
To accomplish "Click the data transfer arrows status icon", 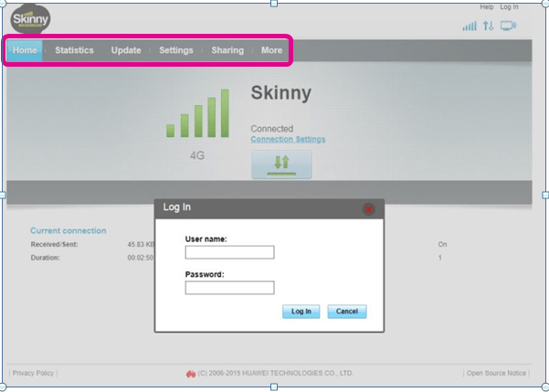I will pos(489,26).
